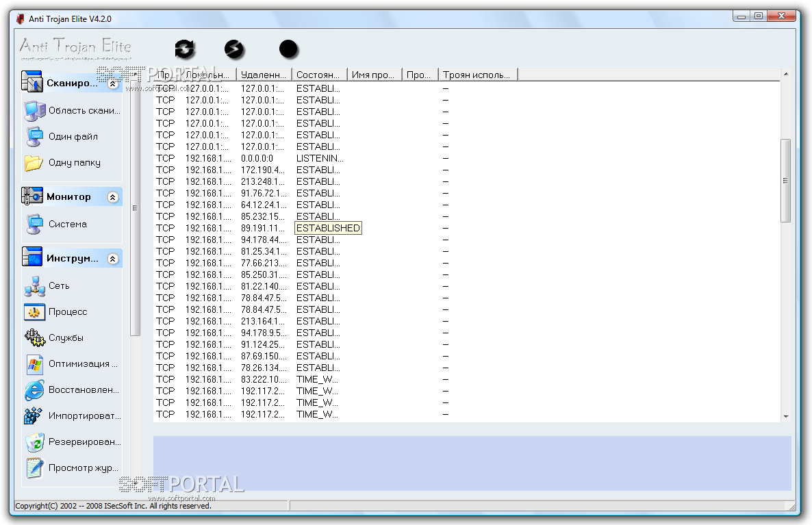Image resolution: width=812 pixels, height=525 pixels.
Task: Select the row with remote address 213.164.1...
Action: (x=467, y=322)
